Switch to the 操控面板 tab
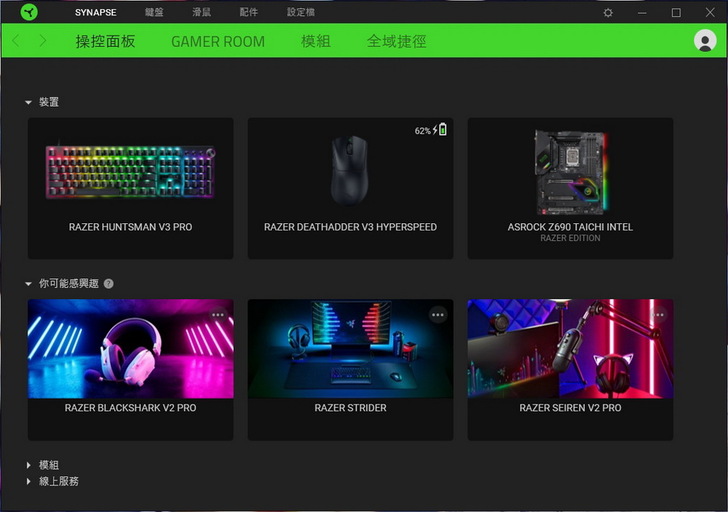This screenshot has width=728, height=512. [x=105, y=41]
